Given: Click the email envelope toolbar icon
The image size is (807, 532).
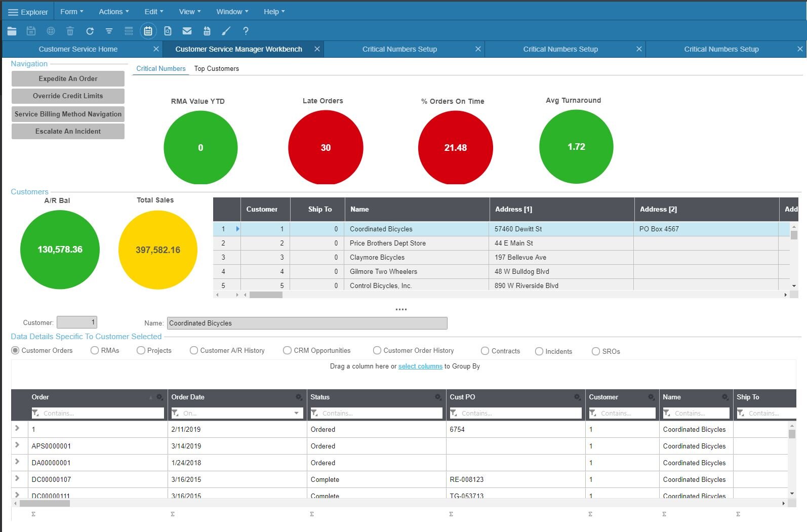Looking at the screenshot, I should coord(187,31).
